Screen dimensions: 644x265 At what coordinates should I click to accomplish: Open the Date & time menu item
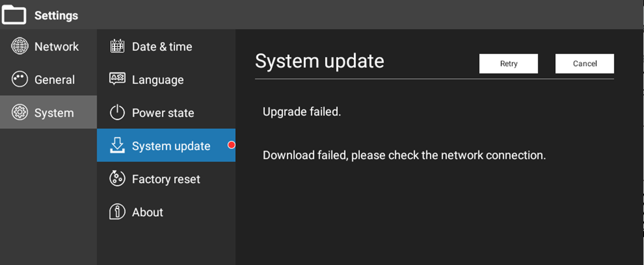click(x=162, y=47)
